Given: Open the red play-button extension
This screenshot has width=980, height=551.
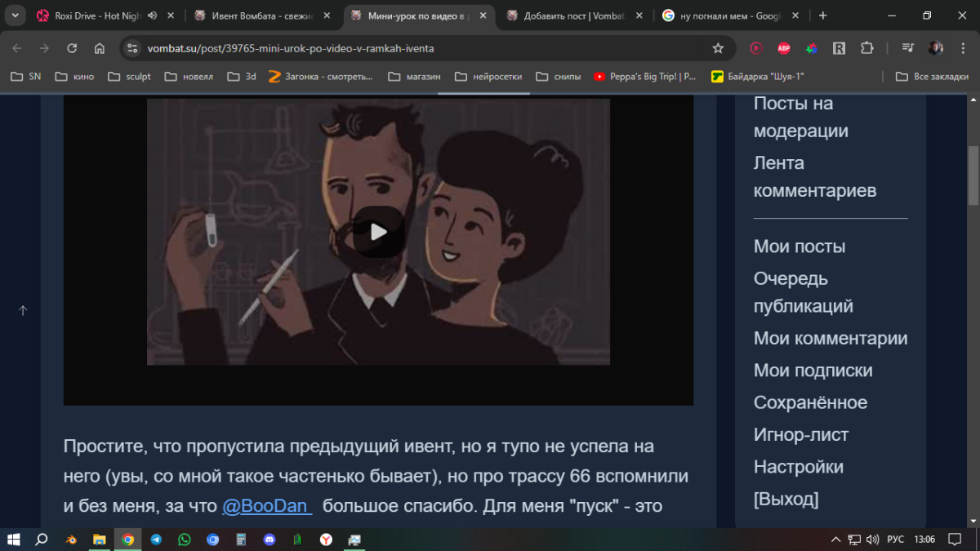Looking at the screenshot, I should tap(755, 48).
